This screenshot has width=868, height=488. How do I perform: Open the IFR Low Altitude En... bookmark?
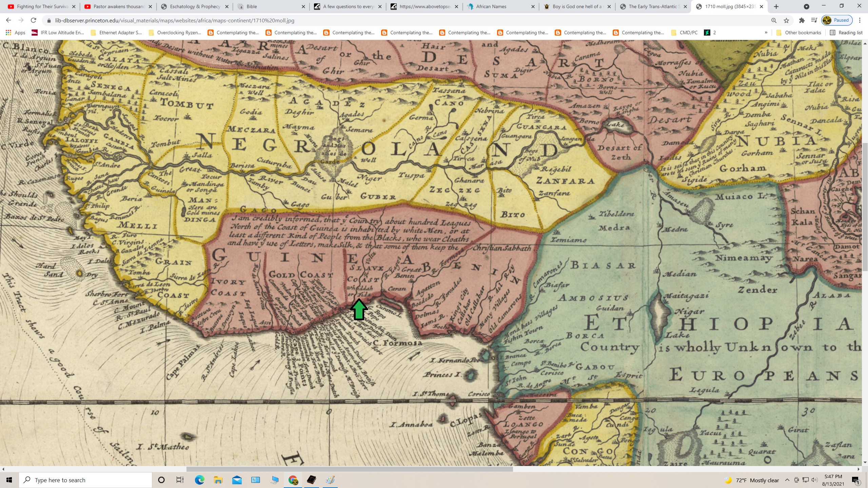[58, 33]
